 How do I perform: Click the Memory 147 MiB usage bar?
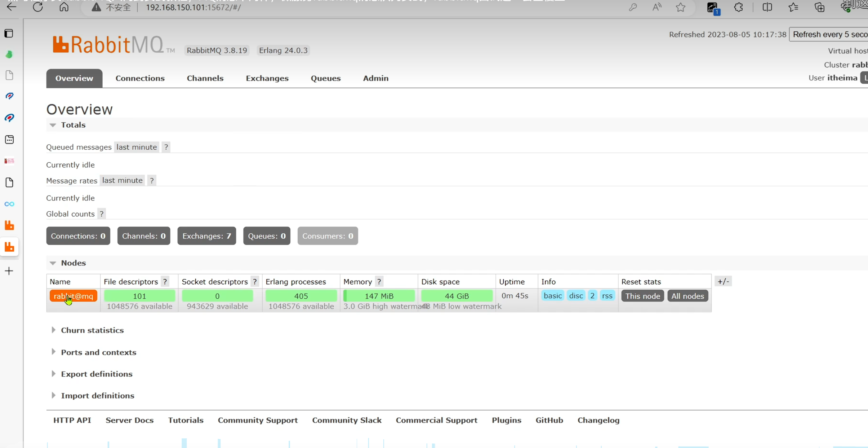379,296
